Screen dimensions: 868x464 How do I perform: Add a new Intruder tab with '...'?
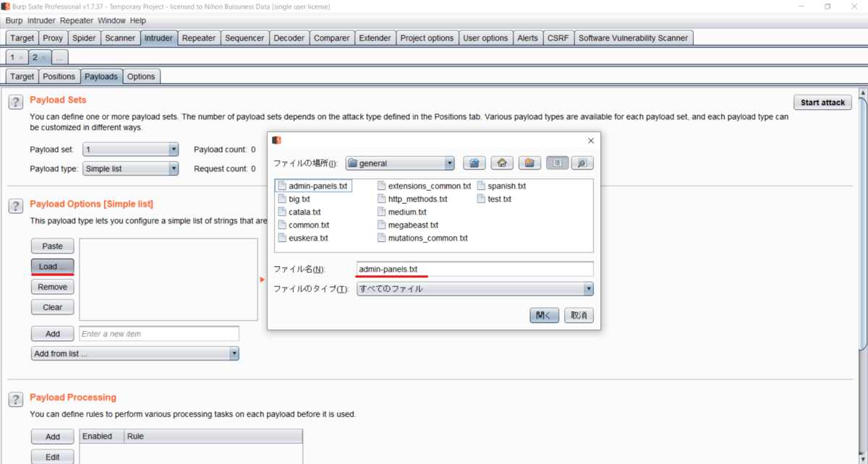point(60,57)
